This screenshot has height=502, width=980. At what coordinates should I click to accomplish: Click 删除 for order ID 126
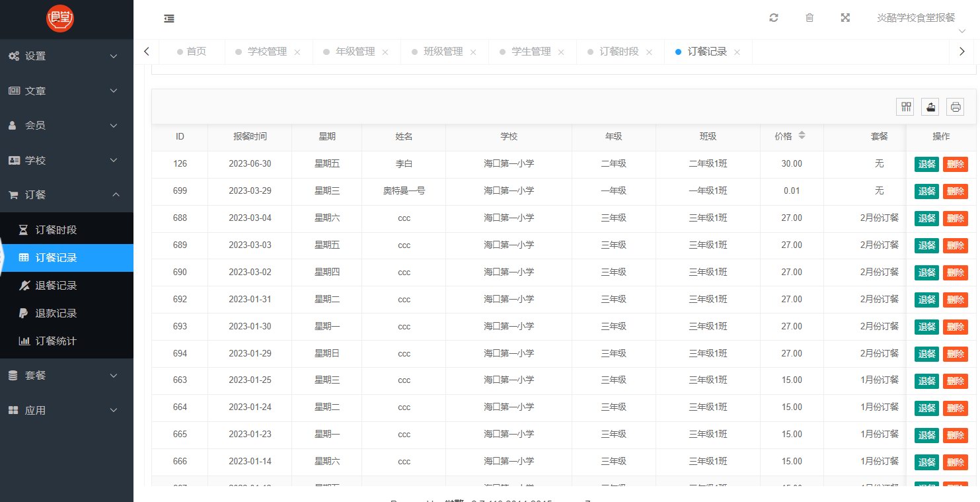pyautogui.click(x=956, y=164)
